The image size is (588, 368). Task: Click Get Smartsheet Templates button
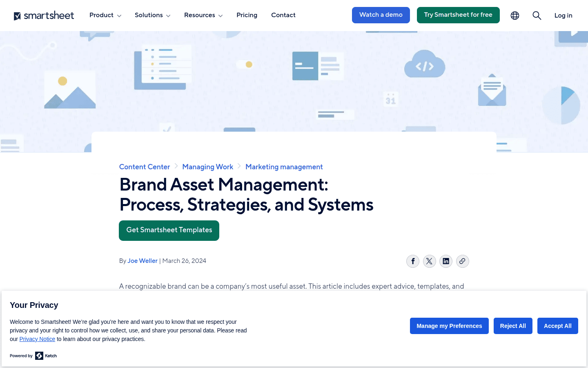[169, 231]
